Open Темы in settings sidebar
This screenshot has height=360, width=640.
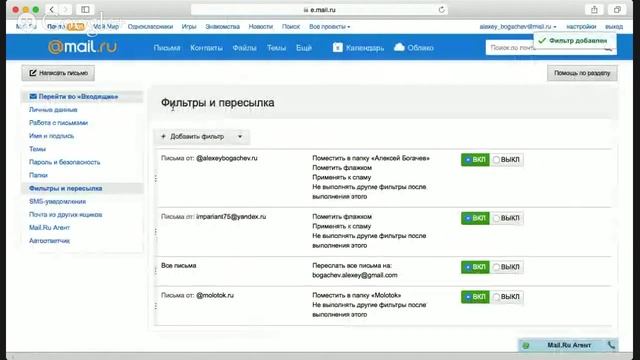(x=37, y=149)
